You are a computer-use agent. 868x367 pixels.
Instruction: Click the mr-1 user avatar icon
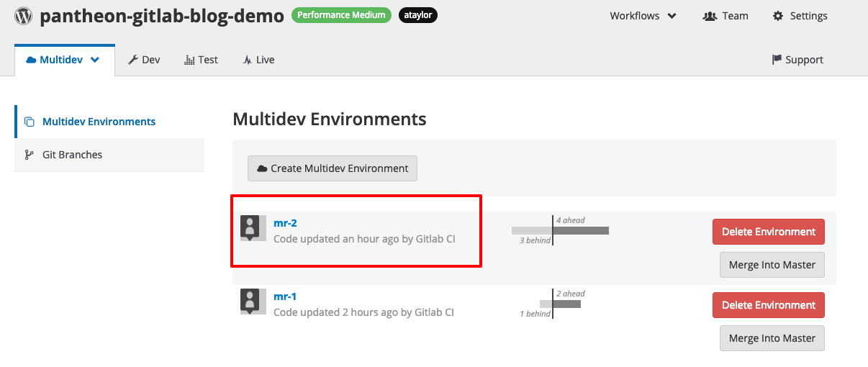coord(250,302)
